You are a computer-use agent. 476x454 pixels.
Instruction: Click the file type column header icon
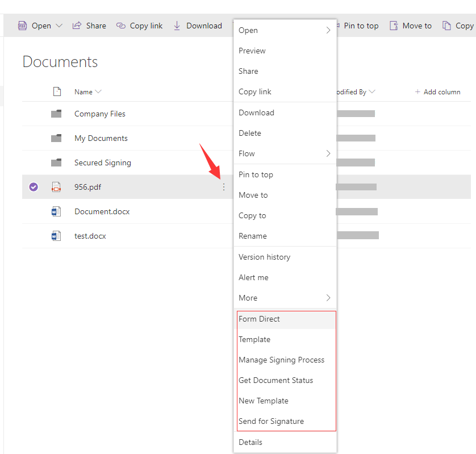coord(57,91)
